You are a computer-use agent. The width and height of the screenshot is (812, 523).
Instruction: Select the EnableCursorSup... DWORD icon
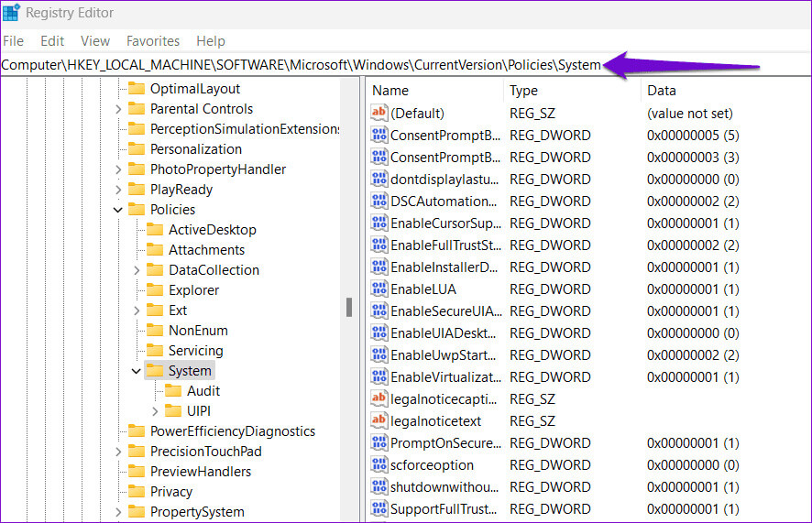[379, 223]
